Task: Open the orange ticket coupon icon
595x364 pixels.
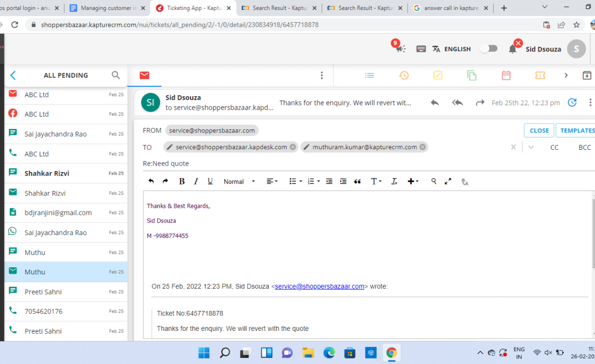Action: click(x=540, y=75)
